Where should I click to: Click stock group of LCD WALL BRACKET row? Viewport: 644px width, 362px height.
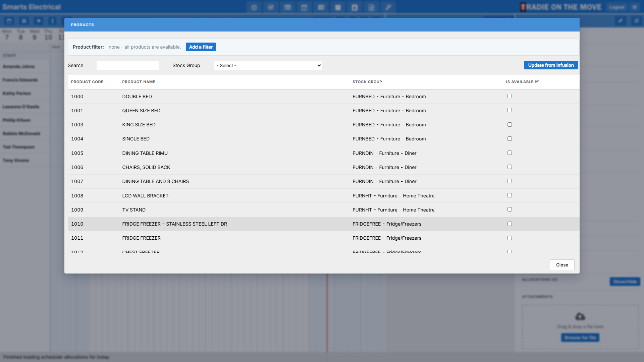coord(393,196)
